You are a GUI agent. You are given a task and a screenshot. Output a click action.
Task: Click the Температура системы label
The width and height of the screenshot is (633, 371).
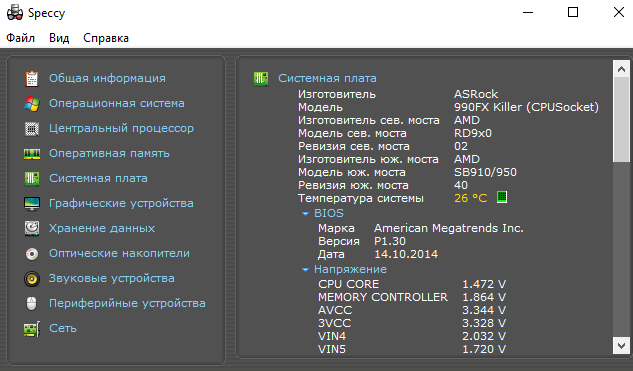[x=361, y=198]
